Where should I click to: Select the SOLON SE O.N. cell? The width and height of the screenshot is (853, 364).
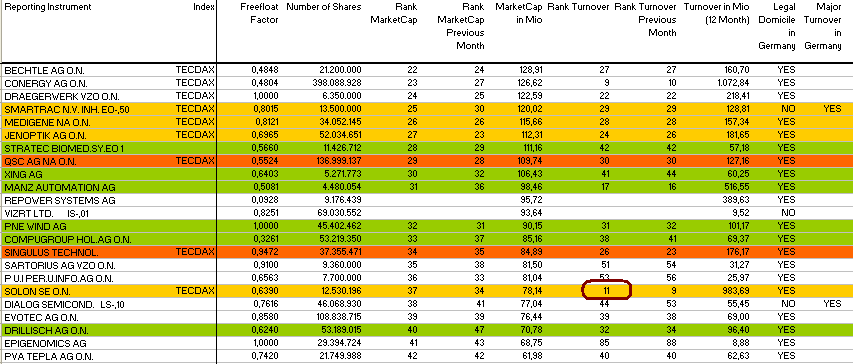pyautogui.click(x=37, y=292)
